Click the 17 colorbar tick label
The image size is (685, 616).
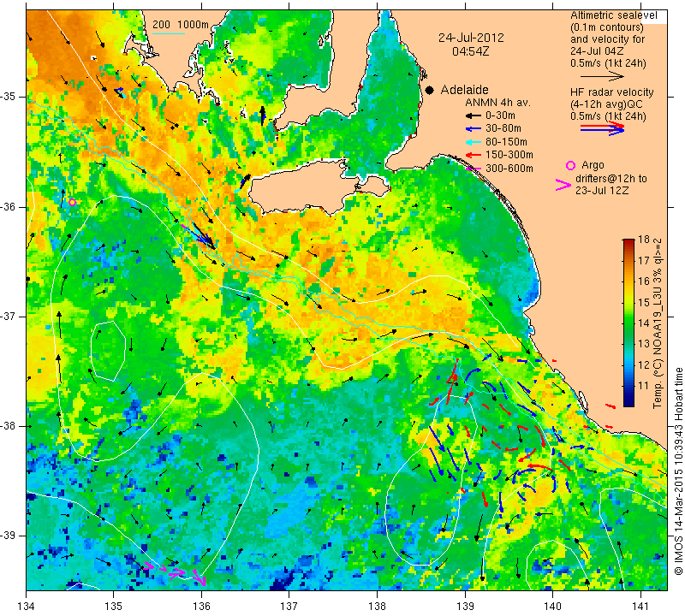(644, 261)
